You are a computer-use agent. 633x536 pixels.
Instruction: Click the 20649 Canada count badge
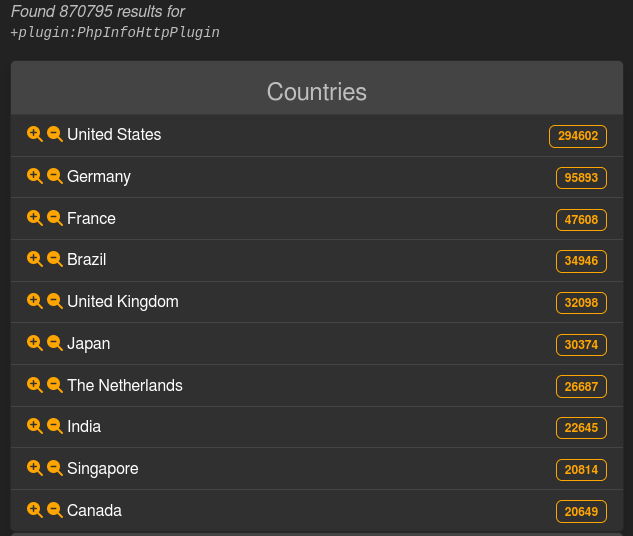[581, 512]
